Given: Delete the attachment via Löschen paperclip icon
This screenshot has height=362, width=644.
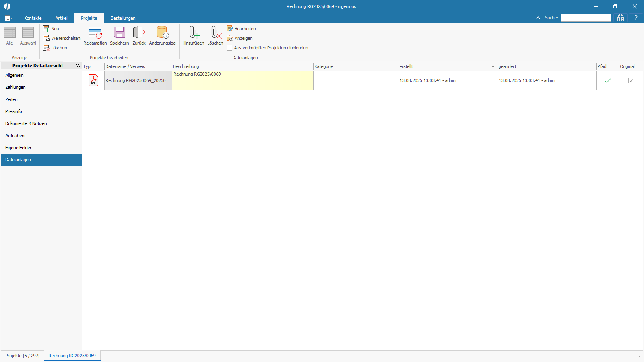Looking at the screenshot, I should tap(215, 33).
